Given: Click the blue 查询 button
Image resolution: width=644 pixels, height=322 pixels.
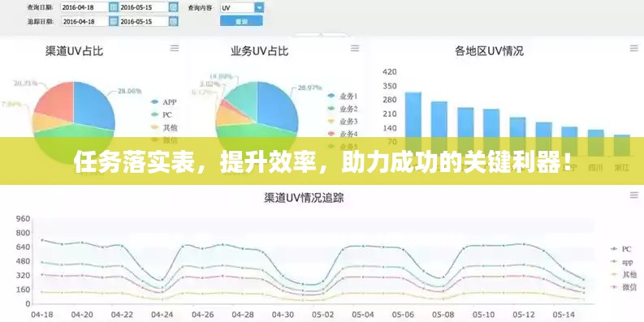Looking at the screenshot, I should click(x=241, y=21).
